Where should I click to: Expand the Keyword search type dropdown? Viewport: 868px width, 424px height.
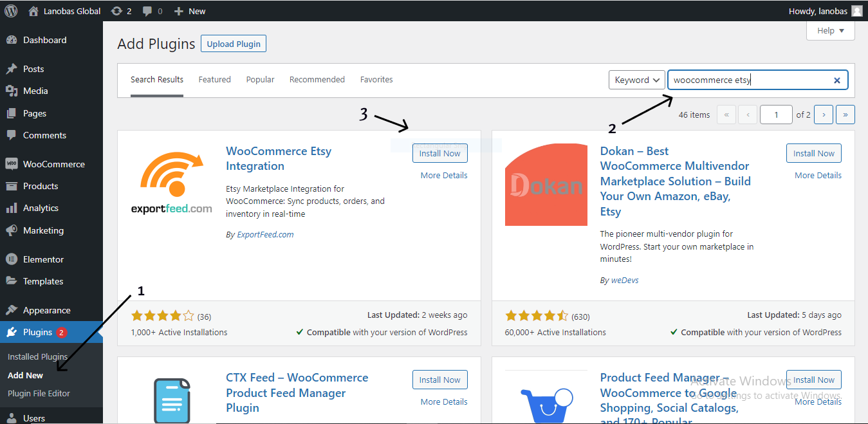[637, 80]
